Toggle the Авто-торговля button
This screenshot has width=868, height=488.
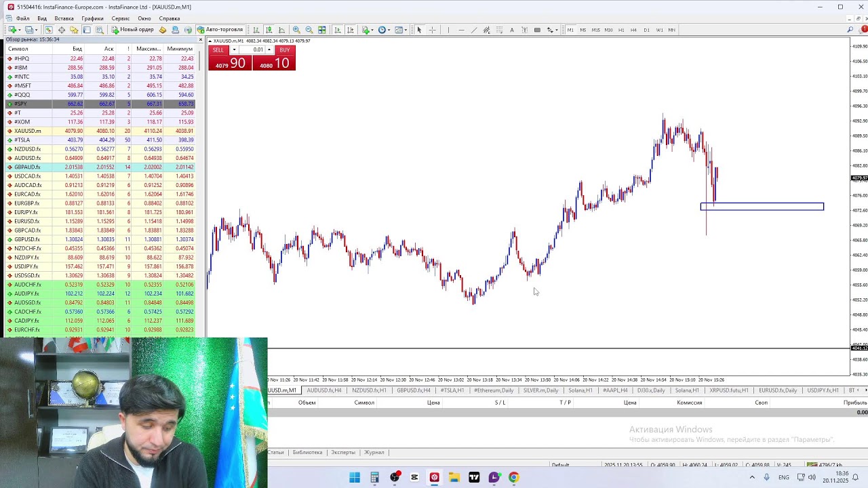click(220, 30)
